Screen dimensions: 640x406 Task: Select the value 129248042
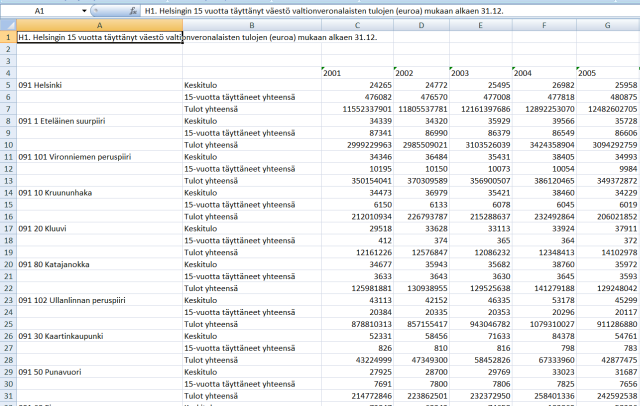(x=608, y=288)
